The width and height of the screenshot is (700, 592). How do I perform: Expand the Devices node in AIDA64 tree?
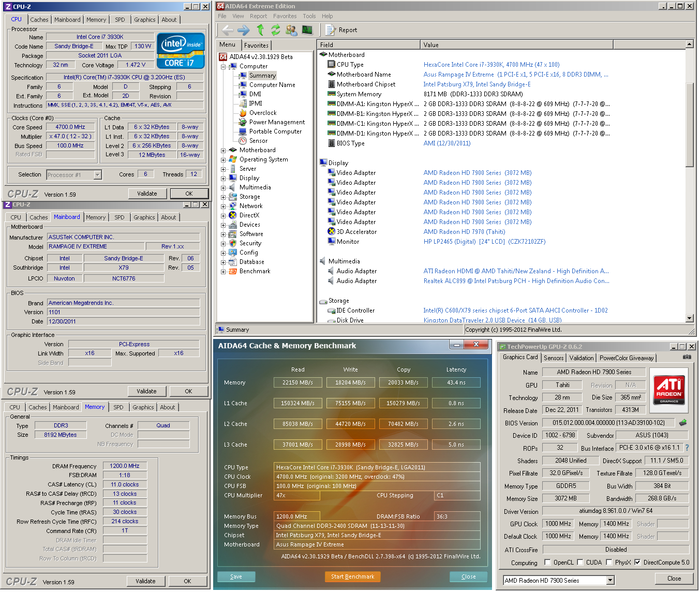coord(223,225)
